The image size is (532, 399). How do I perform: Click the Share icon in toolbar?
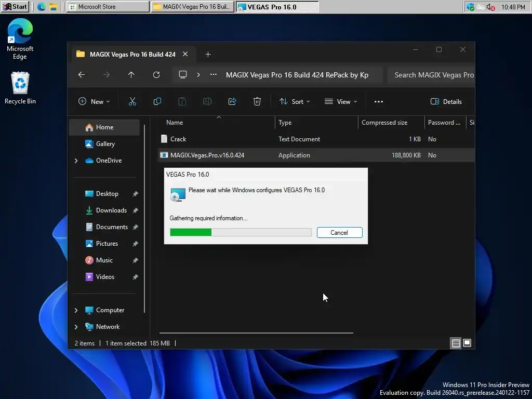pyautogui.click(x=232, y=101)
